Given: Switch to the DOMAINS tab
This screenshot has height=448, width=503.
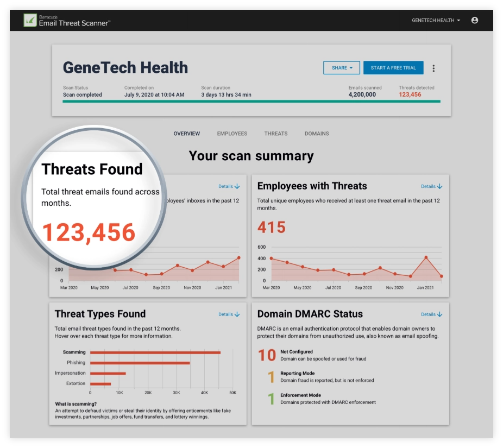Looking at the screenshot, I should [317, 134].
